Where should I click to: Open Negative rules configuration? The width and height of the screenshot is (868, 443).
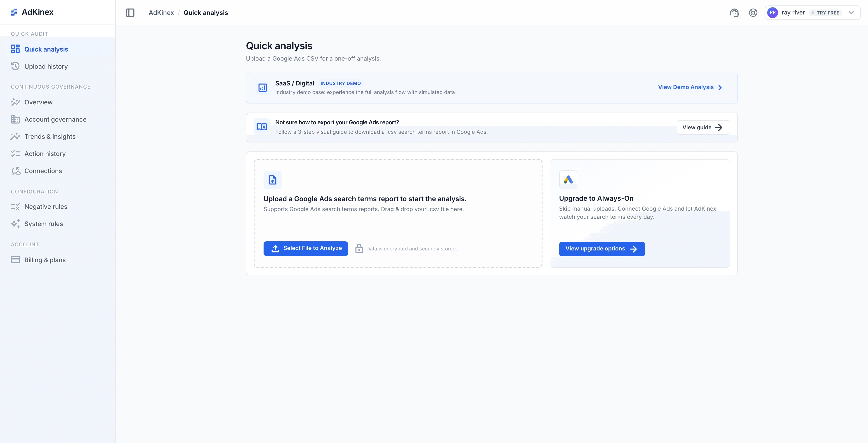coord(58,207)
